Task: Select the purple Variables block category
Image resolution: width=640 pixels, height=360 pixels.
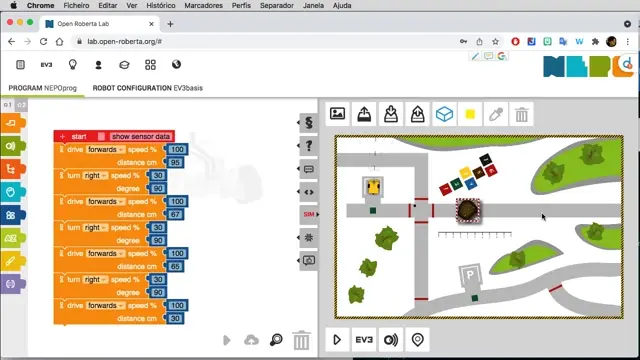Action: coord(12,284)
